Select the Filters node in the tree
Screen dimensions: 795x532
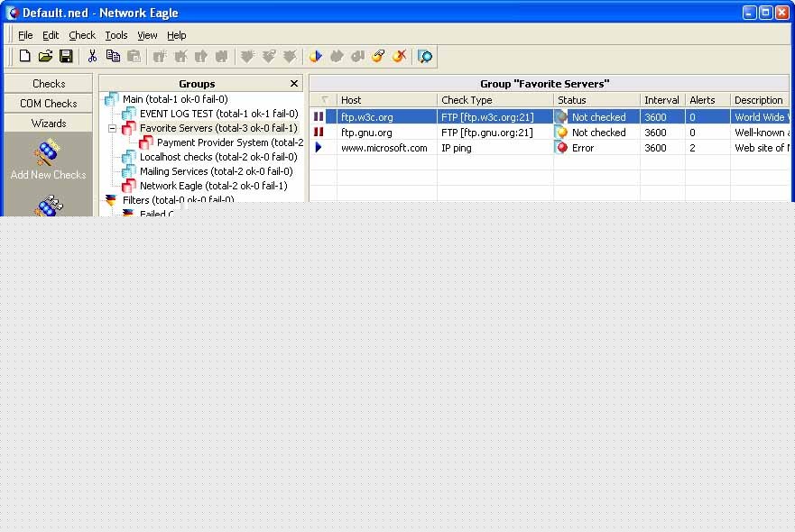(x=179, y=199)
